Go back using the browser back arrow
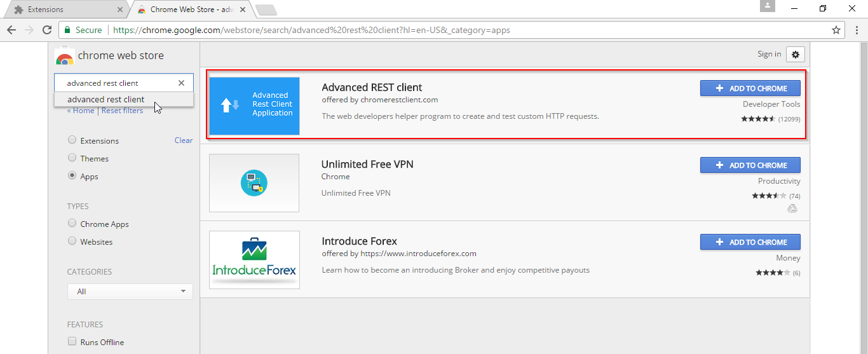Image resolution: width=868 pixels, height=354 pixels. tap(11, 30)
